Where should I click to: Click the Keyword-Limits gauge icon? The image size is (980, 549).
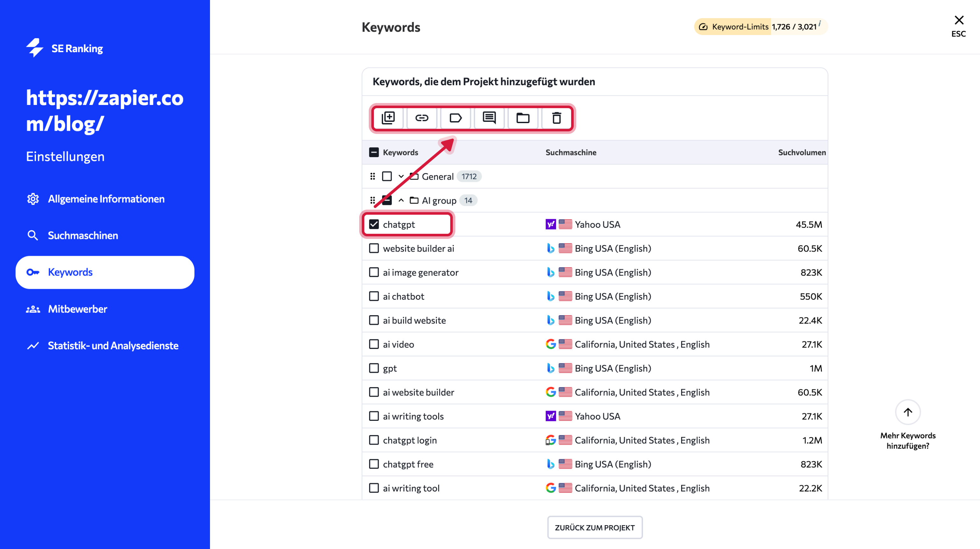703,27
